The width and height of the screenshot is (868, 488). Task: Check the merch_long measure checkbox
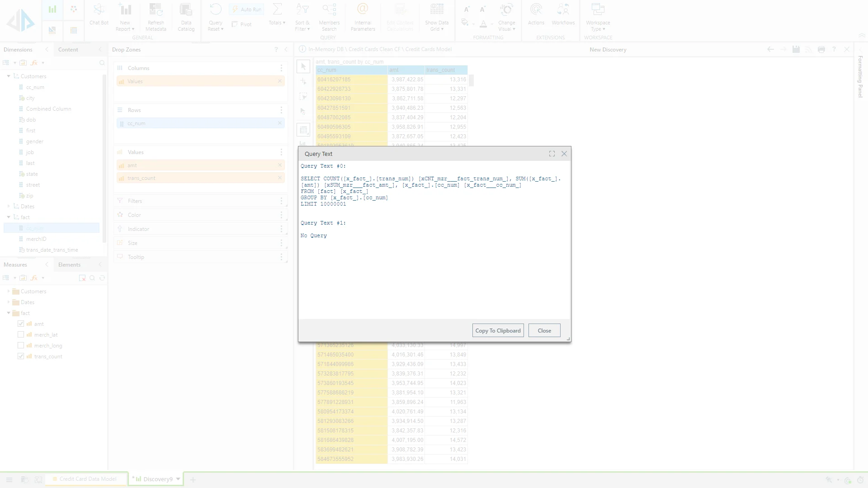point(21,346)
